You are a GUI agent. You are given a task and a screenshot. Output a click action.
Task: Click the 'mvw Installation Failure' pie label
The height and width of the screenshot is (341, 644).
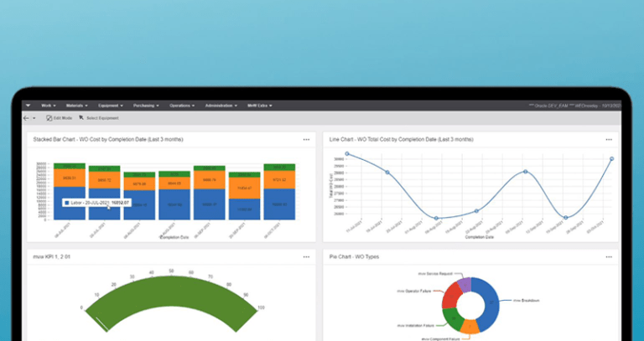coord(416,326)
